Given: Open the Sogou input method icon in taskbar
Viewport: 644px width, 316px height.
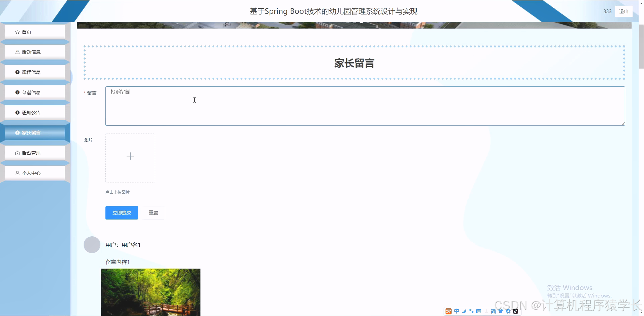Looking at the screenshot, I should coord(449,311).
